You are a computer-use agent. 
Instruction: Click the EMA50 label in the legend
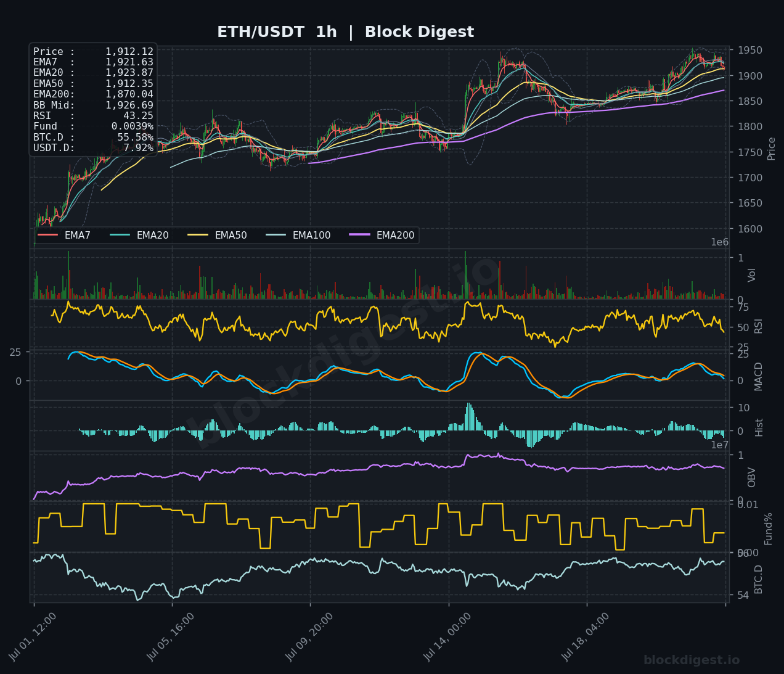[x=231, y=236]
